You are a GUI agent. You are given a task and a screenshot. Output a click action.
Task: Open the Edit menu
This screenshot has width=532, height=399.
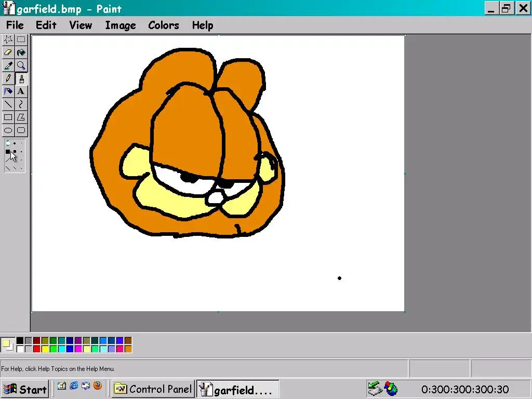[x=46, y=25]
